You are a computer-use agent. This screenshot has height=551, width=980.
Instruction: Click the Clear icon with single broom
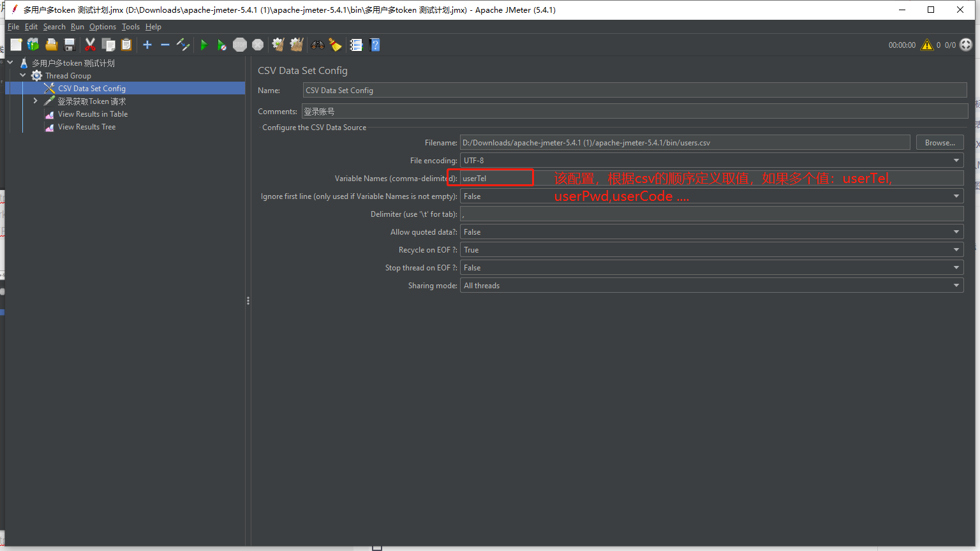[x=278, y=45]
